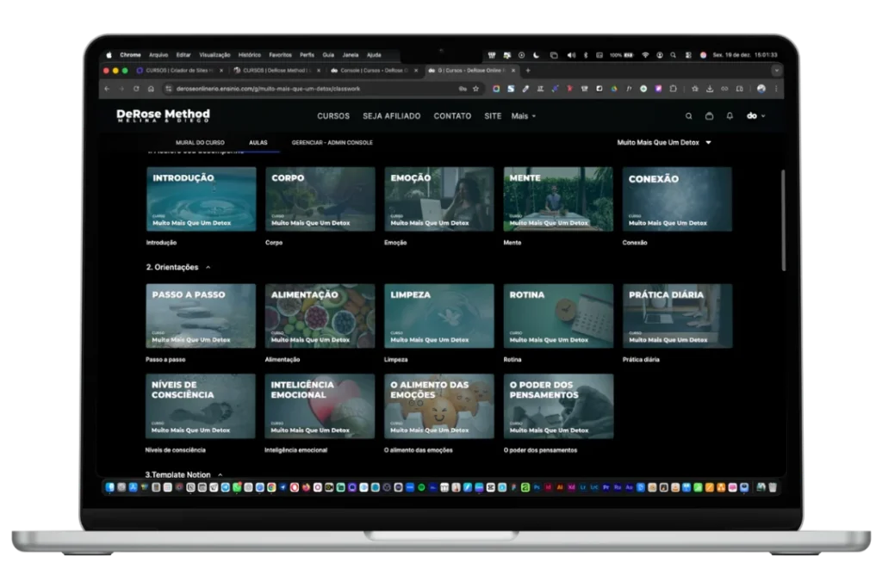This screenshot has height=588, width=882.
Task: Go to CURSOS in site navigation
Action: (333, 116)
